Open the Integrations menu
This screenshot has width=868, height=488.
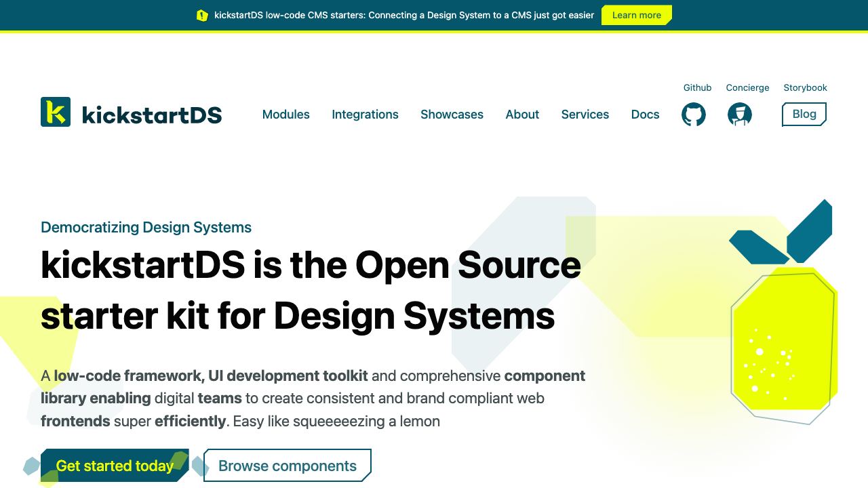coord(365,115)
